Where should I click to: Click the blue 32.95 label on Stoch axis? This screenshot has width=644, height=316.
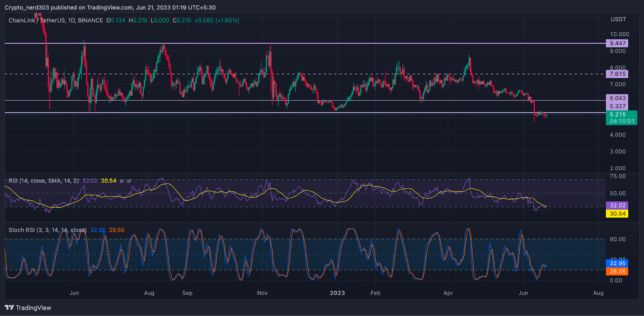click(x=617, y=263)
